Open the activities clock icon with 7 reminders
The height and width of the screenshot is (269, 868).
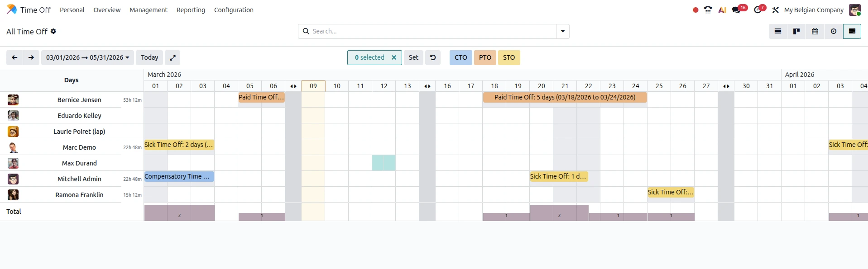758,9
